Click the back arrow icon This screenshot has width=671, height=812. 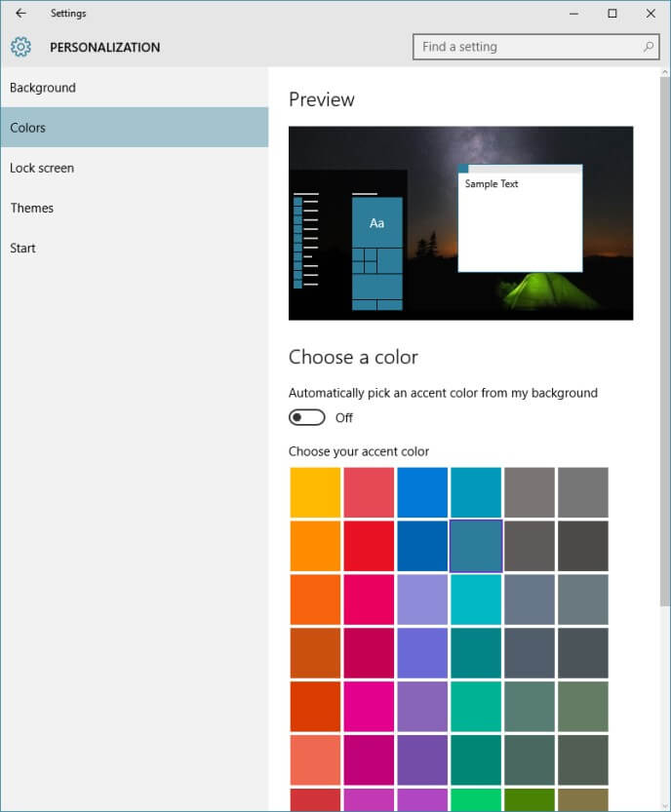pos(20,14)
